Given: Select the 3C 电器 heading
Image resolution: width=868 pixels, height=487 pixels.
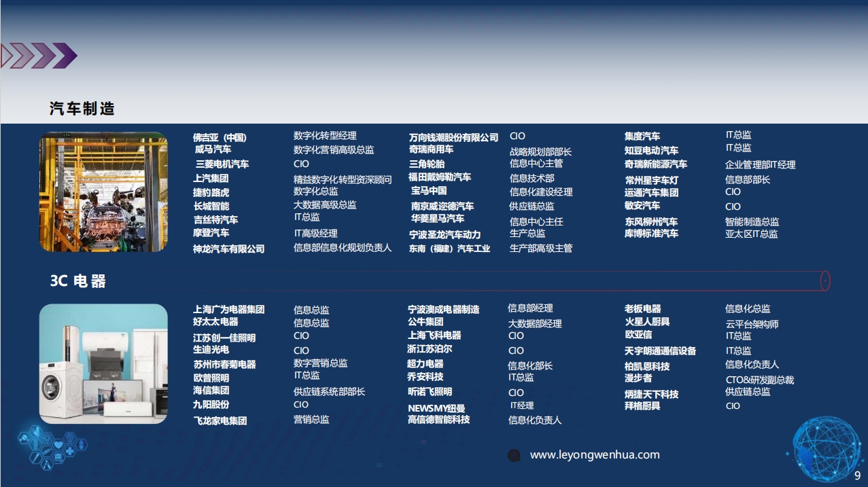Looking at the screenshot, I should (78, 281).
